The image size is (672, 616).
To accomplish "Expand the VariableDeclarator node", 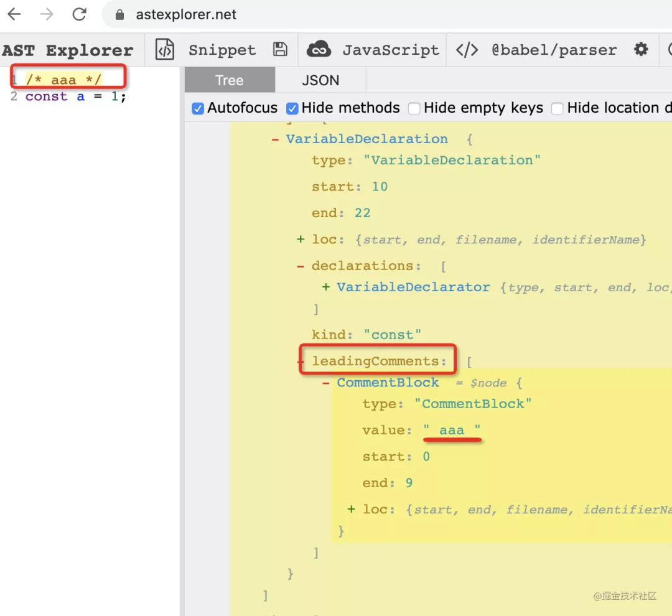I will [x=325, y=287].
